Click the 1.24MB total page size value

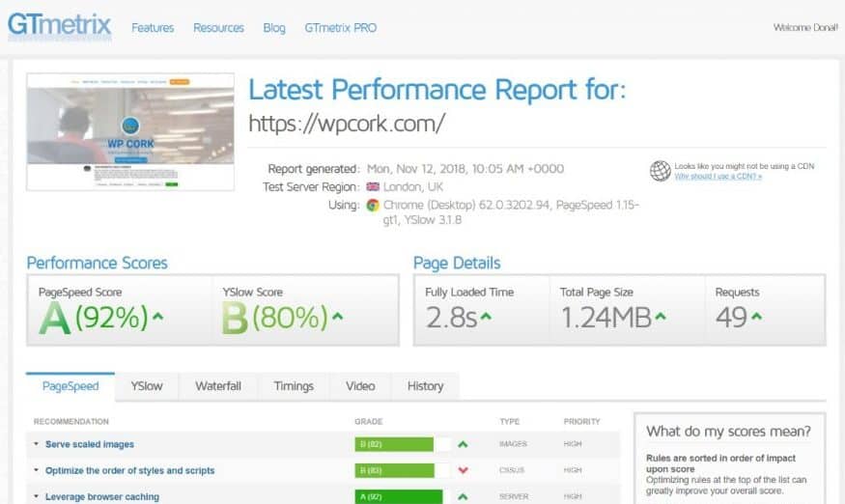[x=606, y=317]
